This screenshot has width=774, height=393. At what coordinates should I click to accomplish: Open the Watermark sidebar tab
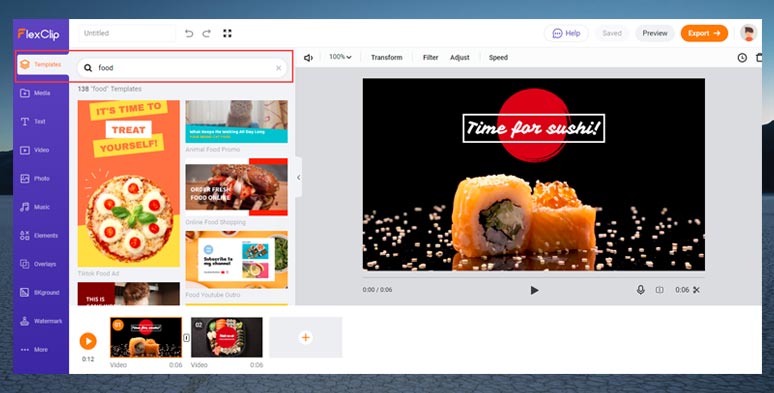(x=41, y=321)
